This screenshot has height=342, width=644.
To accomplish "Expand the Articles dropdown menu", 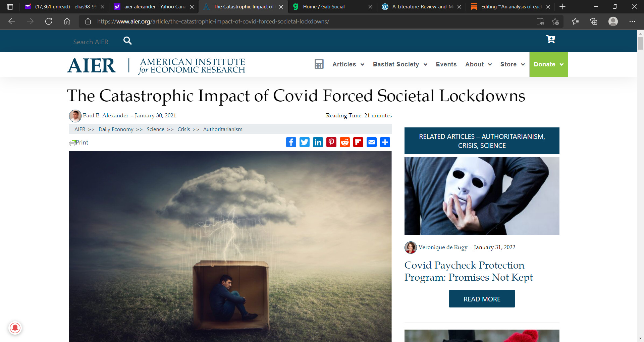I will [x=348, y=64].
